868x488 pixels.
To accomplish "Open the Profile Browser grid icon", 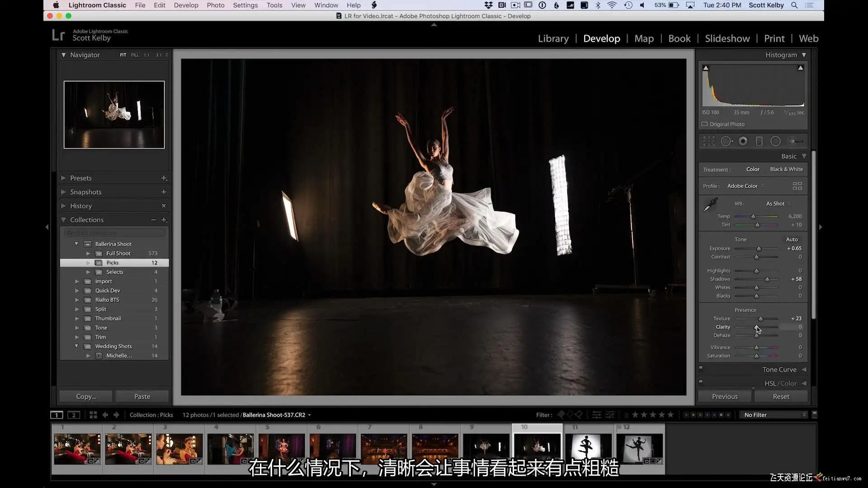I will tap(797, 186).
